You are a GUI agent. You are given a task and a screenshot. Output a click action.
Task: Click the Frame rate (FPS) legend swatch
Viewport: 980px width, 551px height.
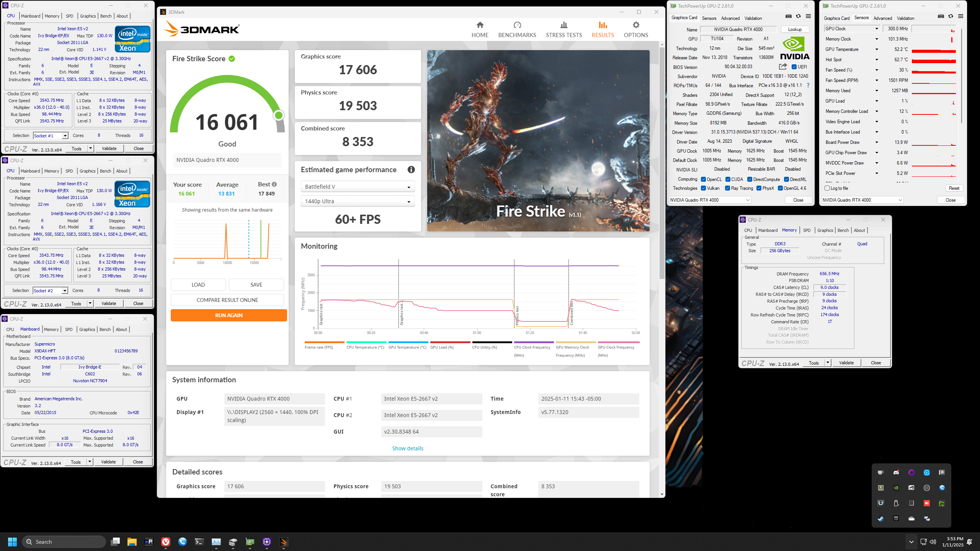tap(324, 342)
